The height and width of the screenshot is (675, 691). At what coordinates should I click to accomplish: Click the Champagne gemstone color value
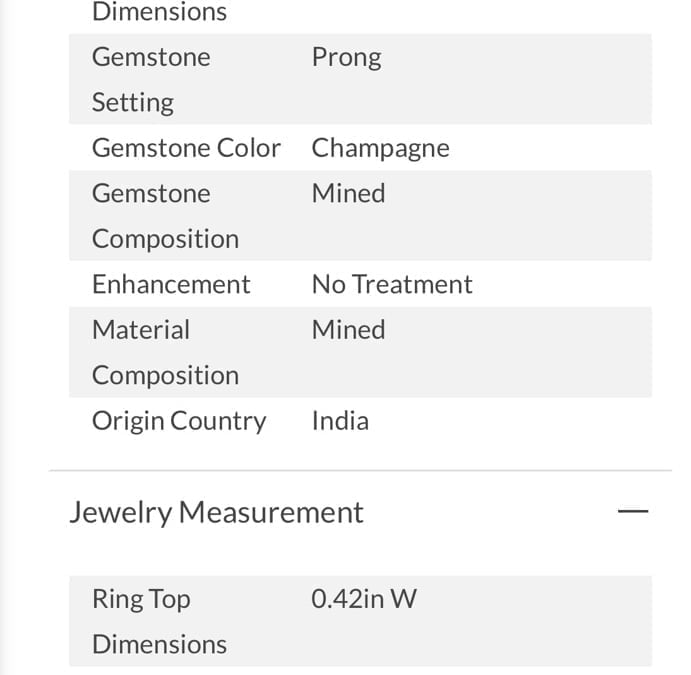click(x=380, y=148)
